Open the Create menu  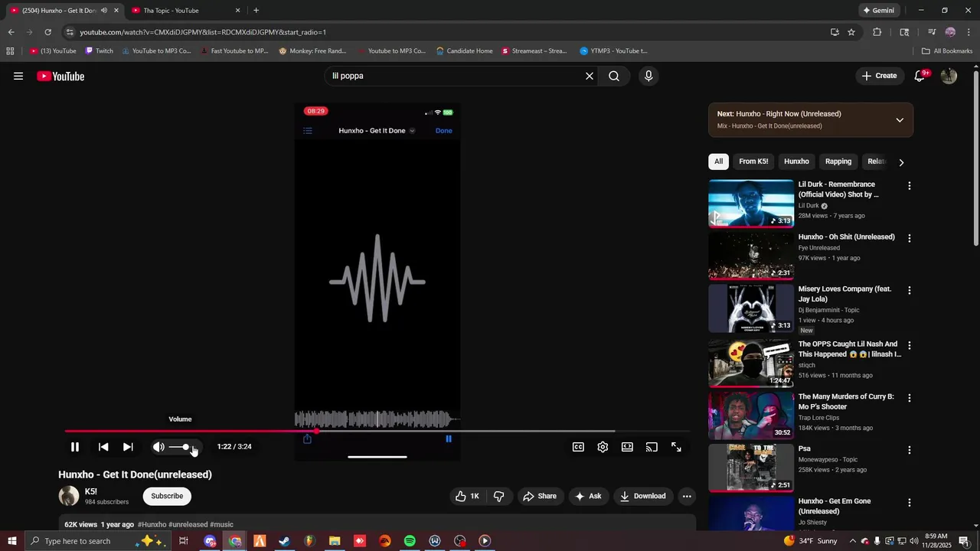point(879,76)
